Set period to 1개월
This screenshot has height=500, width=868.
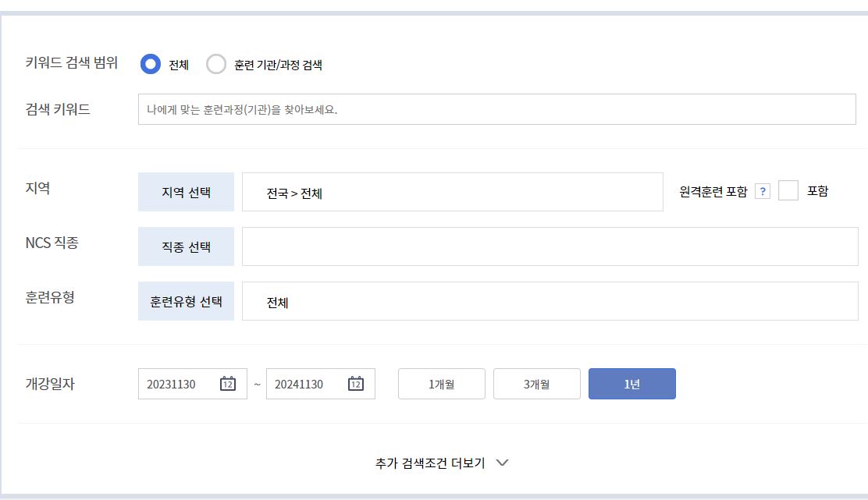pyautogui.click(x=442, y=384)
